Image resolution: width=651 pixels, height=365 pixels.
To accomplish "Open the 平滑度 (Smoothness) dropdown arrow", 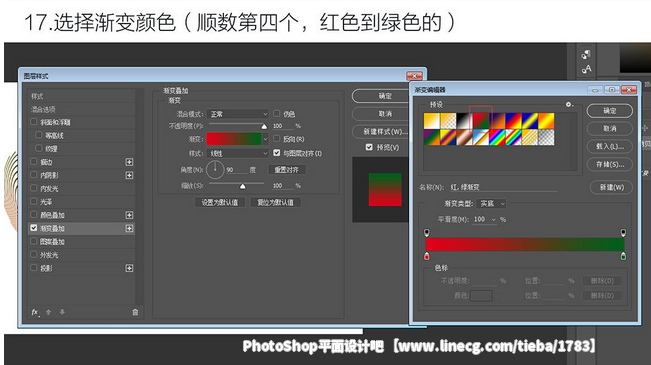I will (494, 220).
